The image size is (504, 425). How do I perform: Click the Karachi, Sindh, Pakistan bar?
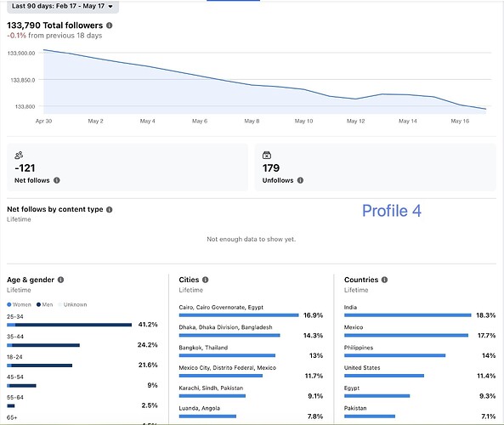pos(212,396)
